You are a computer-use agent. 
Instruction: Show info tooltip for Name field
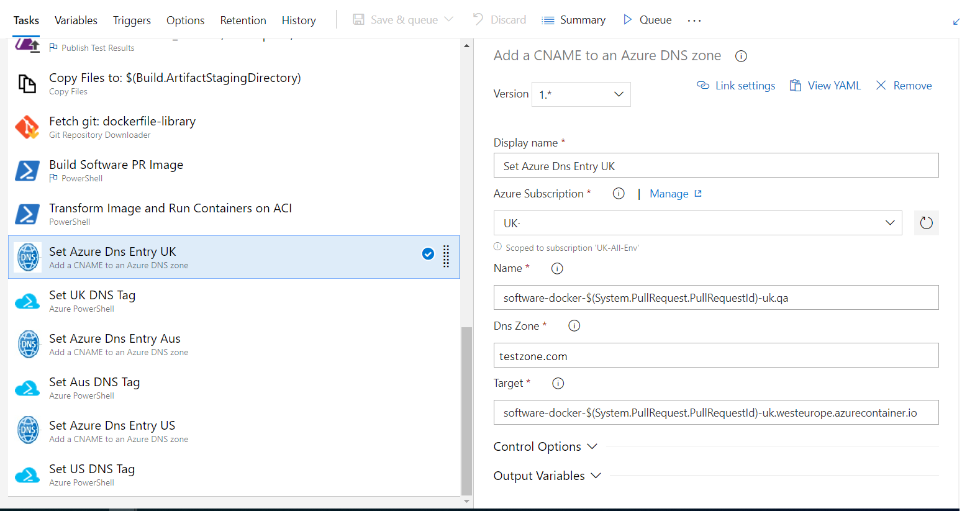(x=557, y=268)
